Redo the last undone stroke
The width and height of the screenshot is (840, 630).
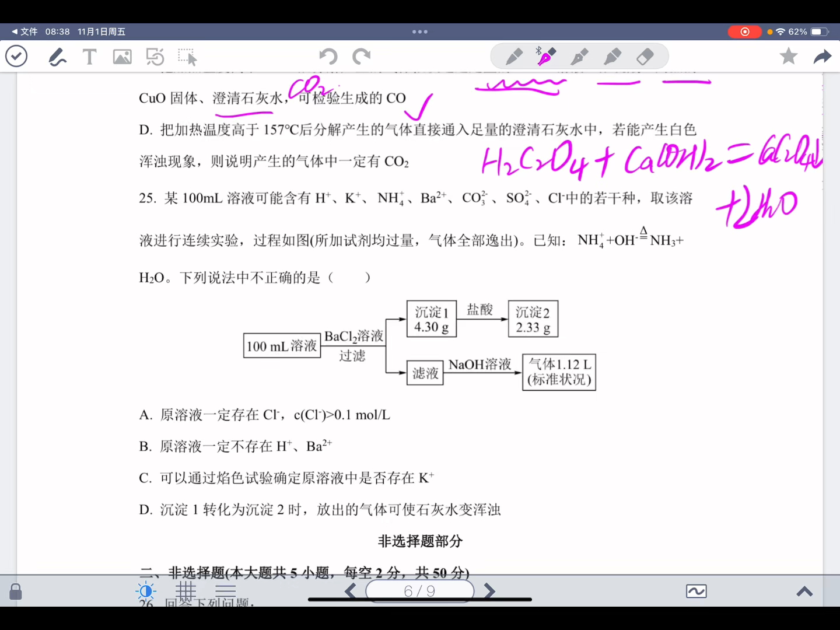tap(362, 57)
